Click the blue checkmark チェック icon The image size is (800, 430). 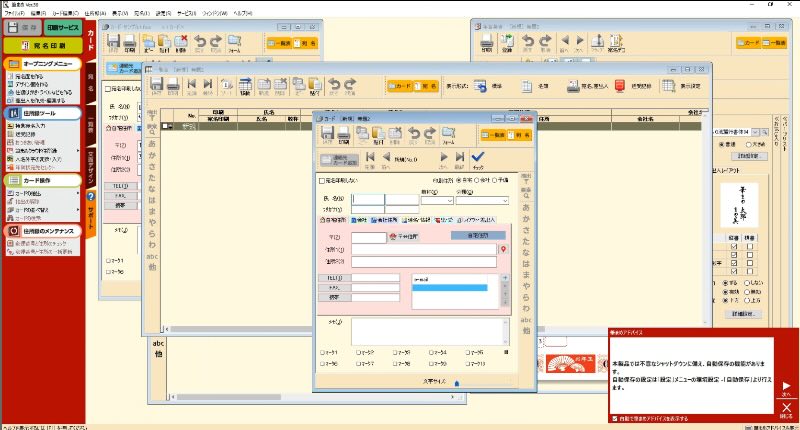(x=478, y=157)
